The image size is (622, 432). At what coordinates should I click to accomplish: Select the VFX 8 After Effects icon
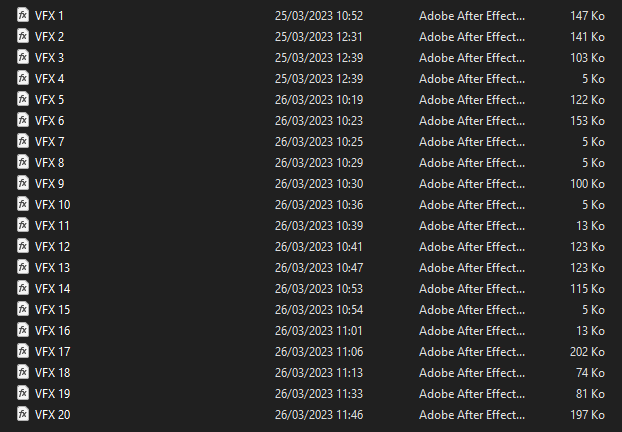23,162
